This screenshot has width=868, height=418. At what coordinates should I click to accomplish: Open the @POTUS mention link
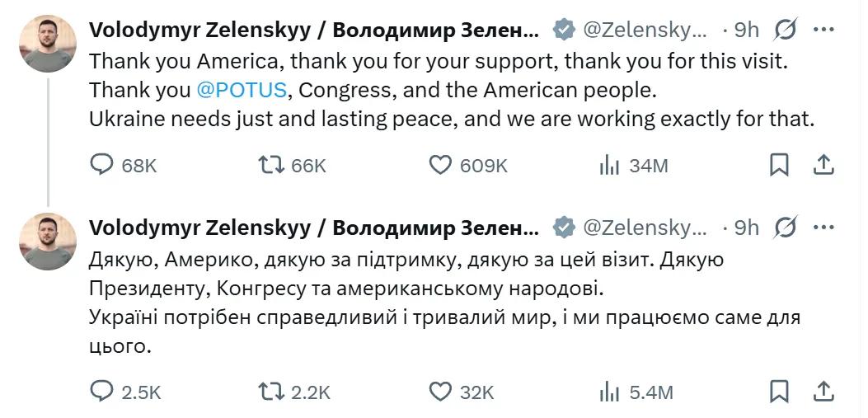point(242,88)
